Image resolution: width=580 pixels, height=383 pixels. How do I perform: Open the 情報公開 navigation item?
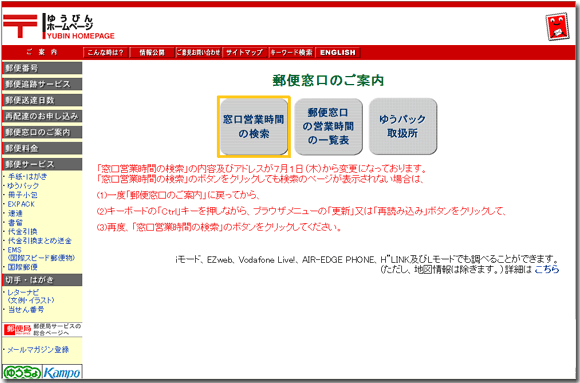(x=152, y=53)
